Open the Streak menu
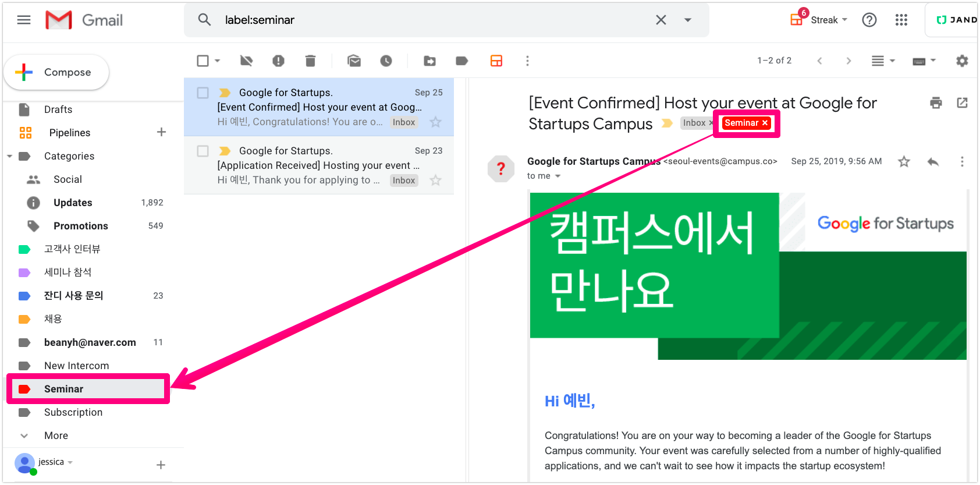 click(x=819, y=20)
